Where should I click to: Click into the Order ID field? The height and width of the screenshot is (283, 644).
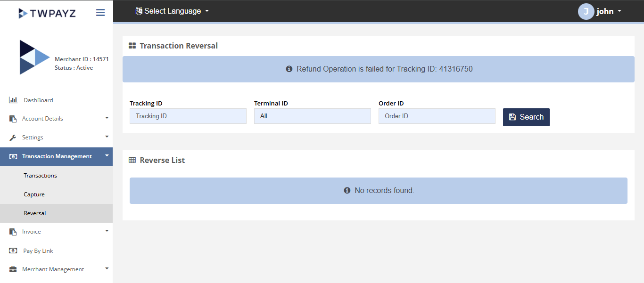click(x=437, y=116)
